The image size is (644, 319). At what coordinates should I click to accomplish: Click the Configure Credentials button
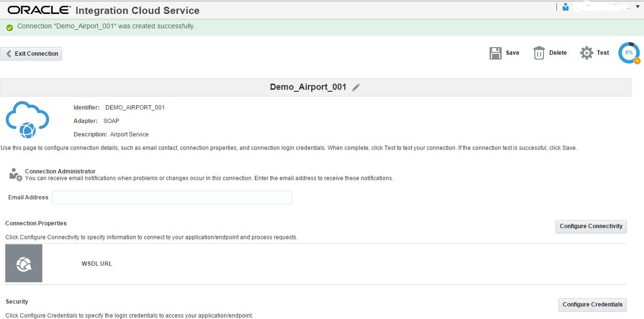(592, 305)
